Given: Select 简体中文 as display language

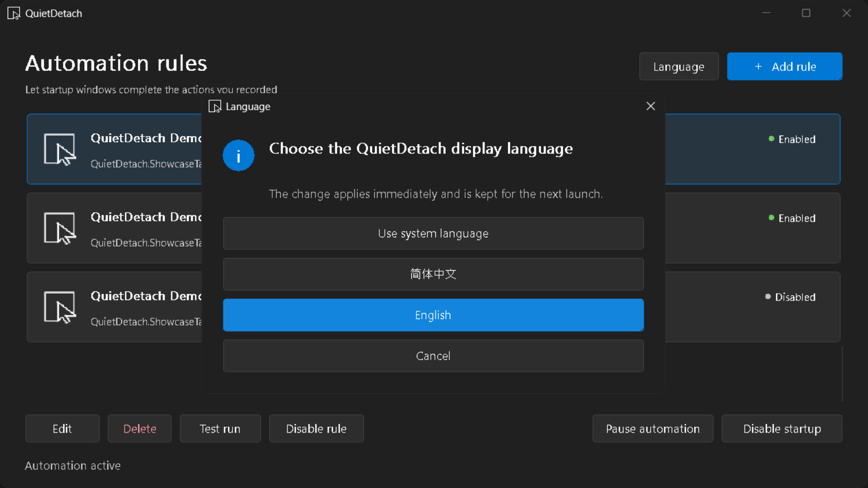Looking at the screenshot, I should click(x=433, y=274).
